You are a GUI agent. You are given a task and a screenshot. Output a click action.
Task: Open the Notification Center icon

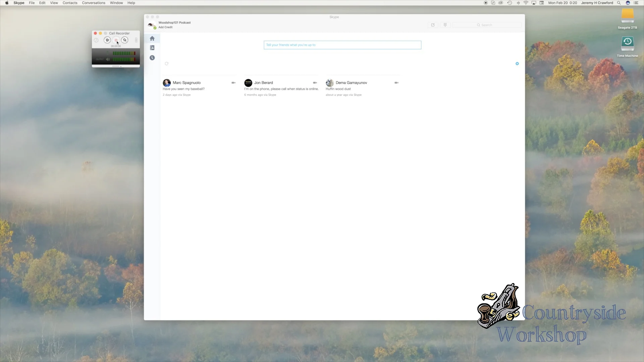tap(636, 3)
